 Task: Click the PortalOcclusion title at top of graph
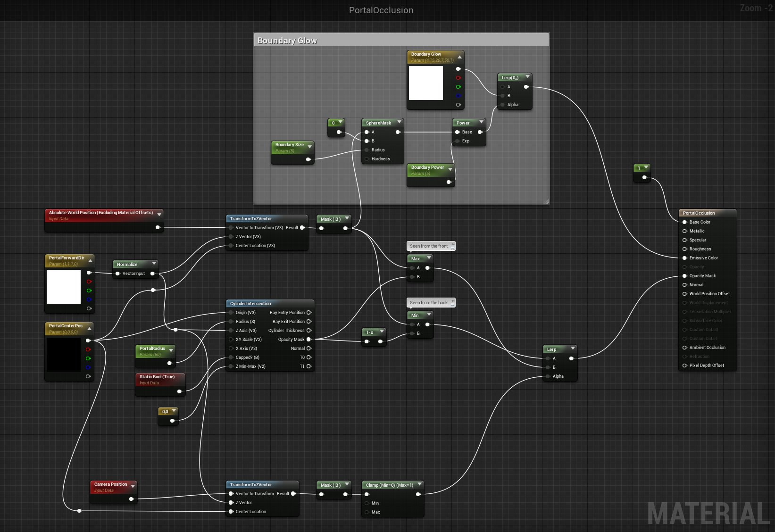381,10
